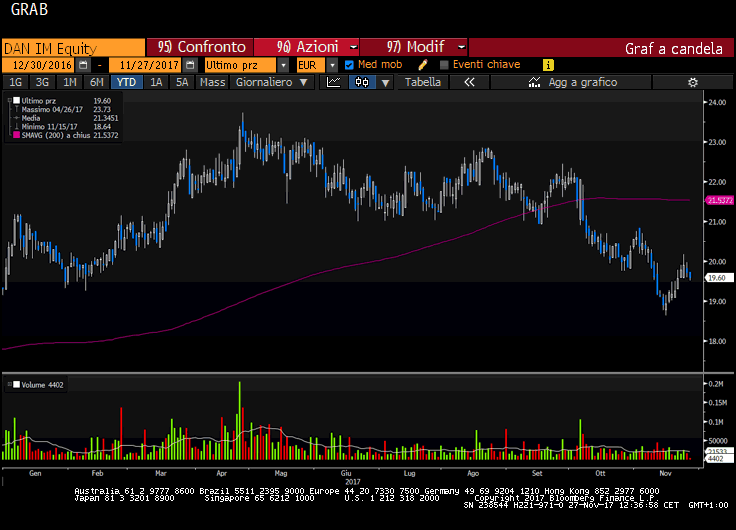Select the candlestick chart type icon
The width and height of the screenshot is (736, 530).
click(360, 82)
